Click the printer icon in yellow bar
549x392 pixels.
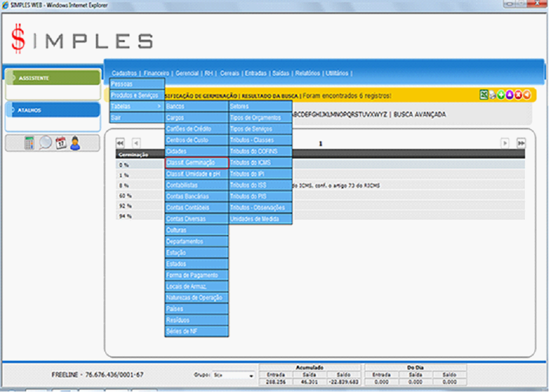[493, 95]
